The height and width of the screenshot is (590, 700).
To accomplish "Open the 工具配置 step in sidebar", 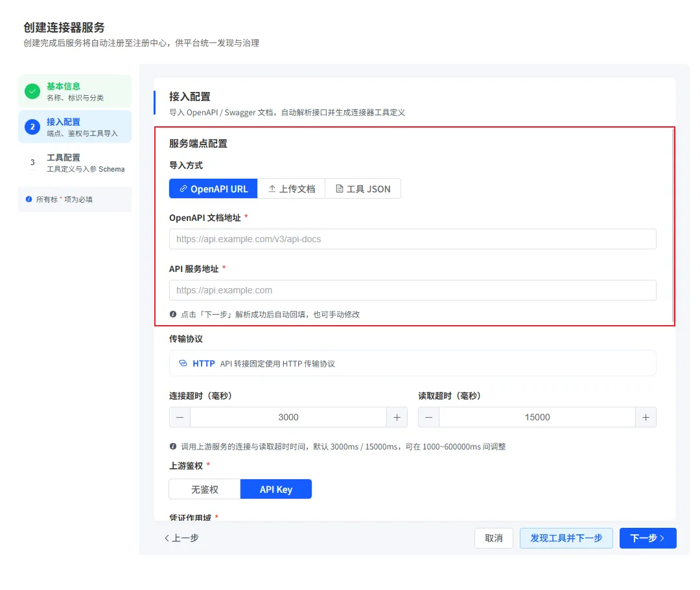I will (x=75, y=163).
